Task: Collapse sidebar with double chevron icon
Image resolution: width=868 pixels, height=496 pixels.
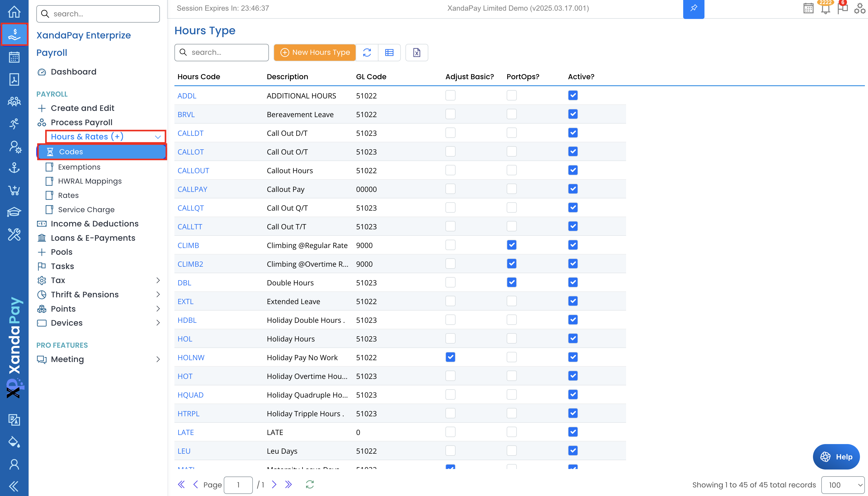Action: pos(14,486)
